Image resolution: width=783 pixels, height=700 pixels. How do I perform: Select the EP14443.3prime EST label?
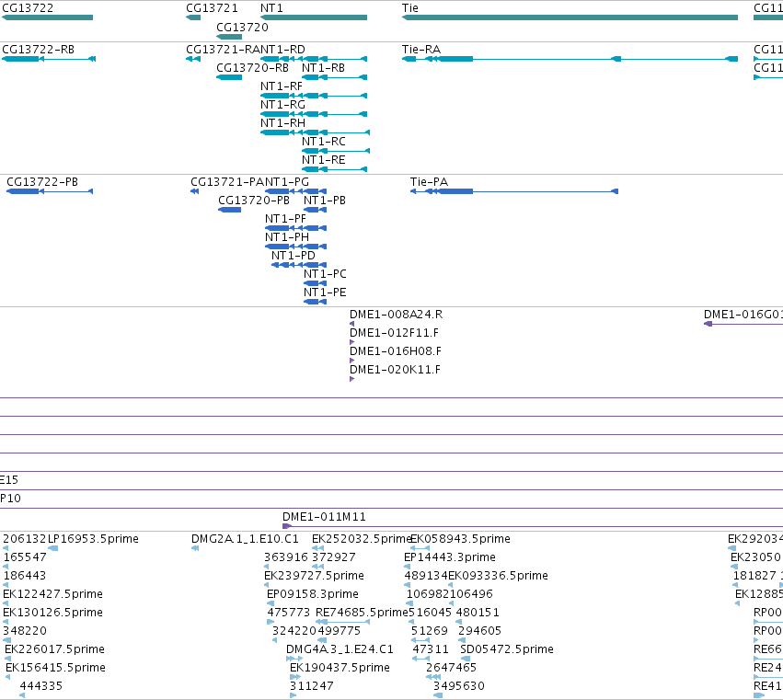(x=450, y=557)
